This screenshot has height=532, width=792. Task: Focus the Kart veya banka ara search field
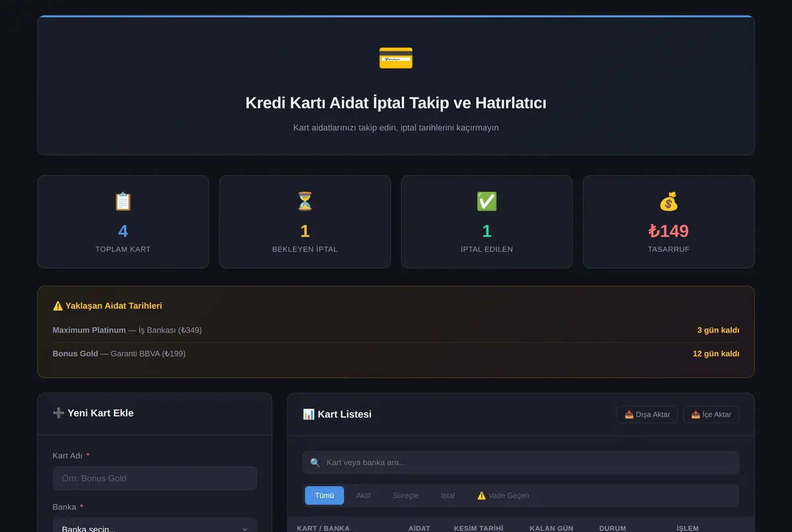(x=521, y=463)
